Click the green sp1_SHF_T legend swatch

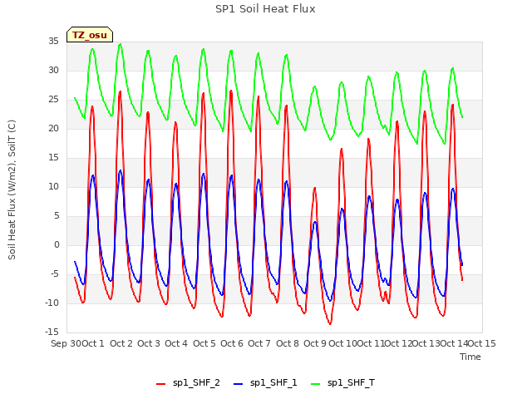click(x=316, y=384)
